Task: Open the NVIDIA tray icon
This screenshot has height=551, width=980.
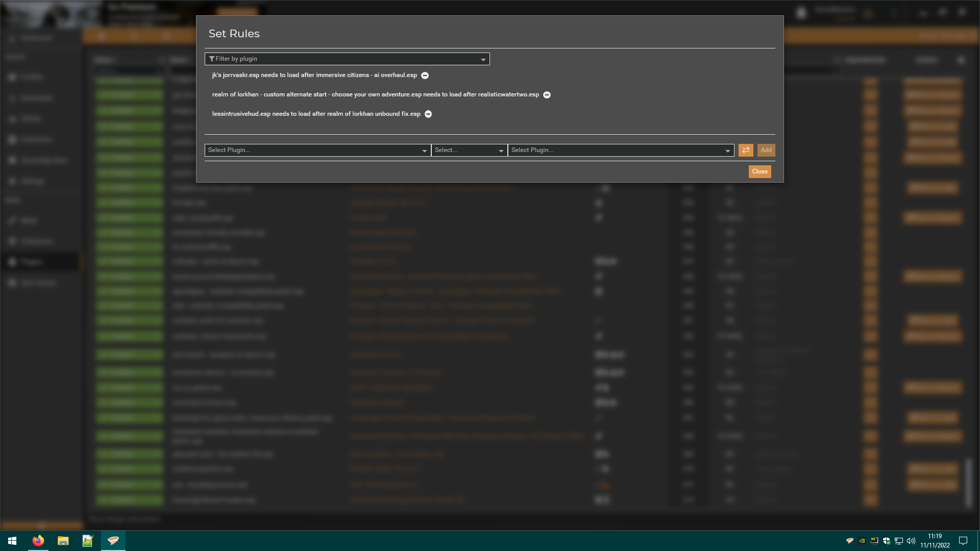Action: tap(862, 541)
